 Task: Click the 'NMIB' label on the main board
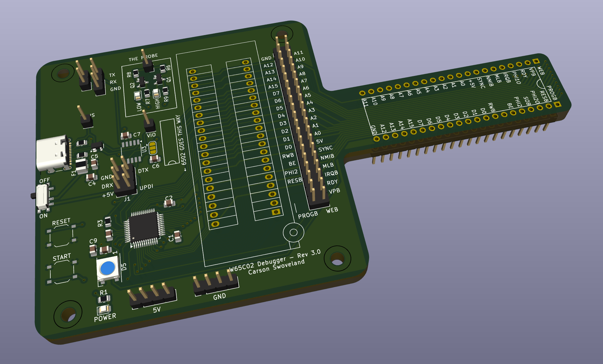[327, 157]
